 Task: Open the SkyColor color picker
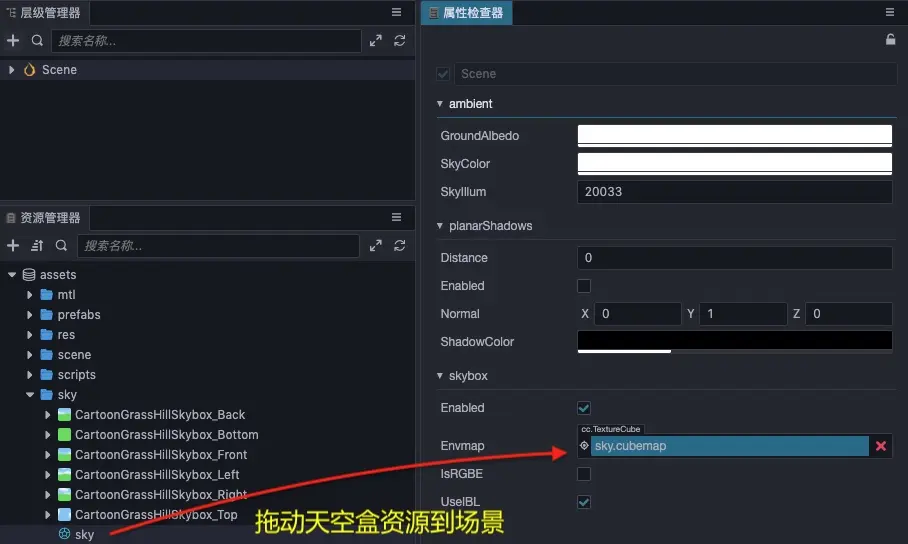coord(734,164)
